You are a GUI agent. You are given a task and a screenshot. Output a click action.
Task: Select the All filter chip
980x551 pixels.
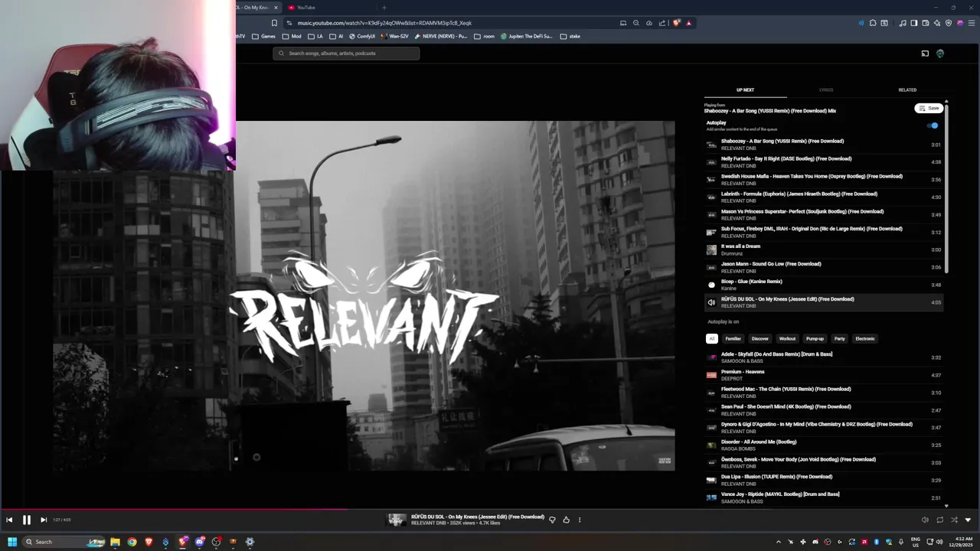[x=711, y=338]
